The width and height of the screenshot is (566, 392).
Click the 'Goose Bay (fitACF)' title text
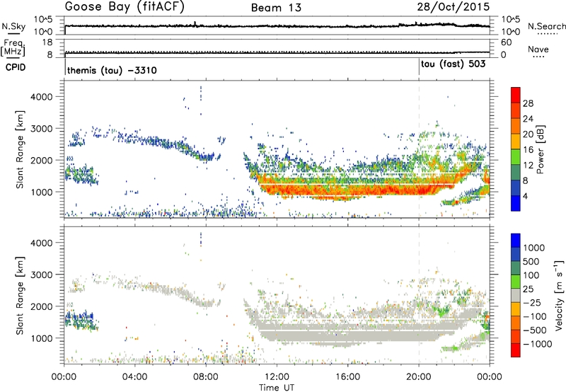[125, 7]
